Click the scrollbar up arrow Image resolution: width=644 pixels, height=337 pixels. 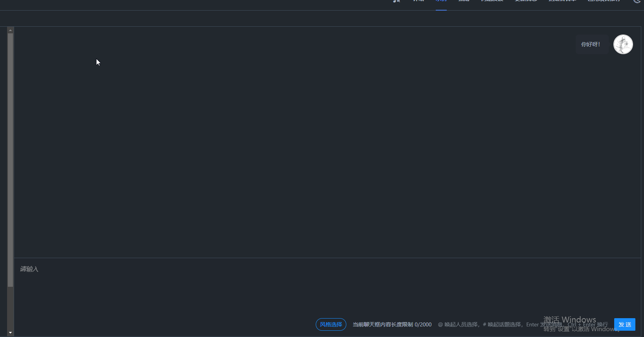coord(10,30)
